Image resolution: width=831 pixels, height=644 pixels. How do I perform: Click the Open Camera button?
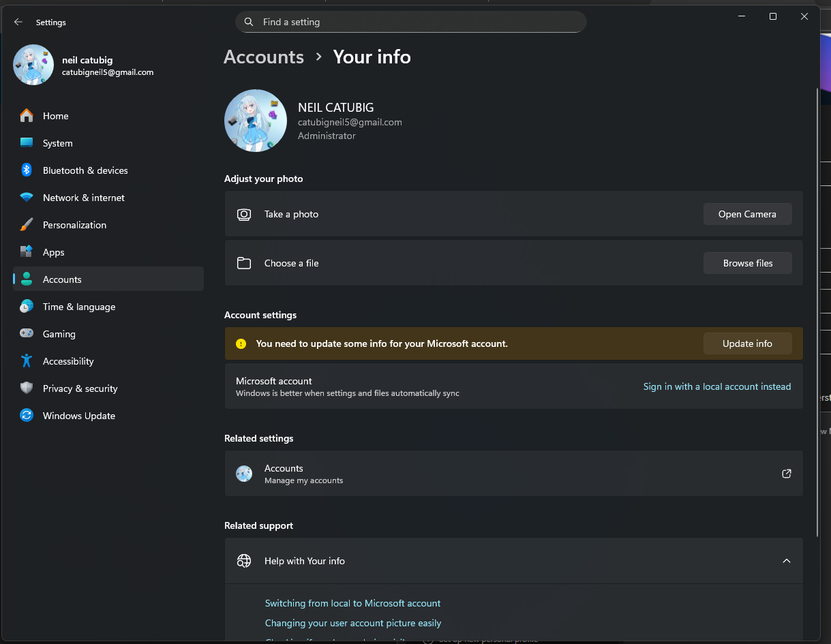748,214
